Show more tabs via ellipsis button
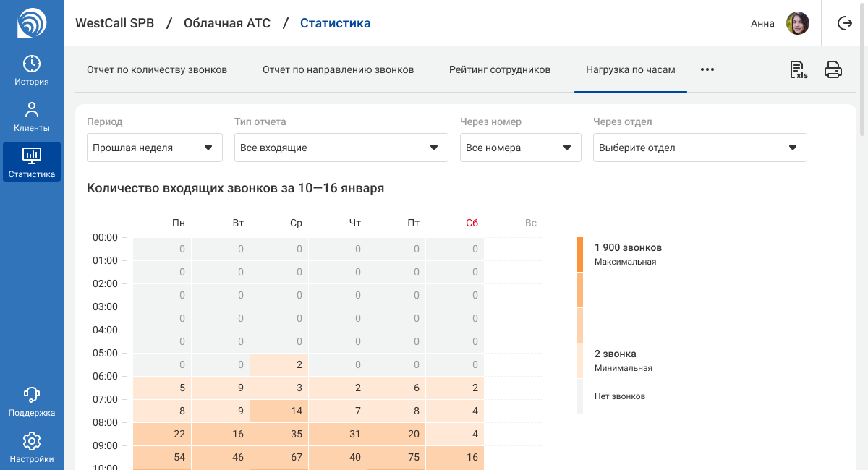The height and width of the screenshot is (470, 868). click(707, 69)
